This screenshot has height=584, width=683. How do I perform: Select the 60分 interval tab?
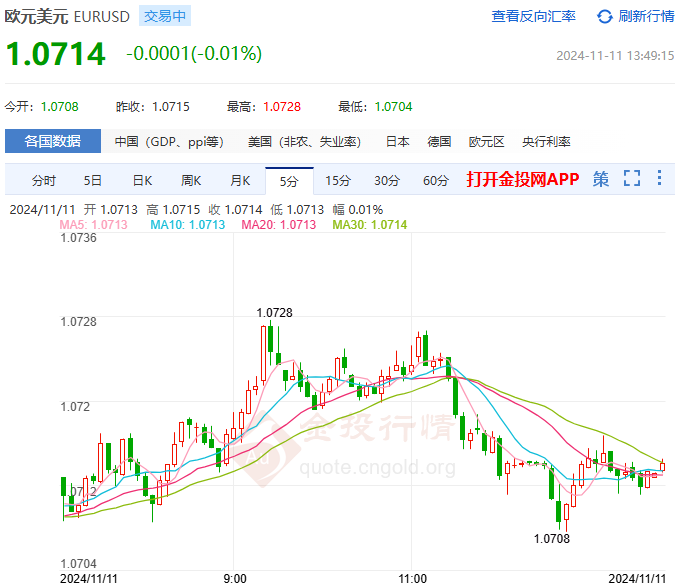pyautogui.click(x=436, y=181)
